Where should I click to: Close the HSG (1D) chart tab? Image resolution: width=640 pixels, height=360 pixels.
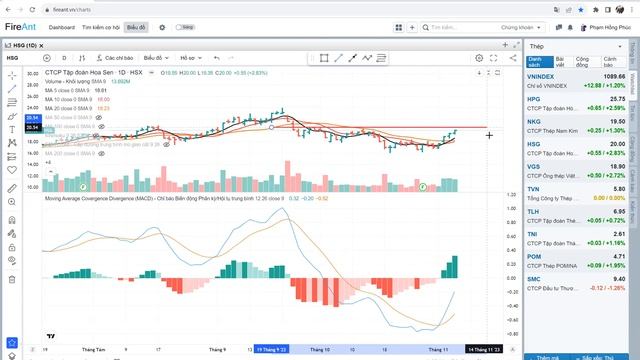tap(41, 46)
